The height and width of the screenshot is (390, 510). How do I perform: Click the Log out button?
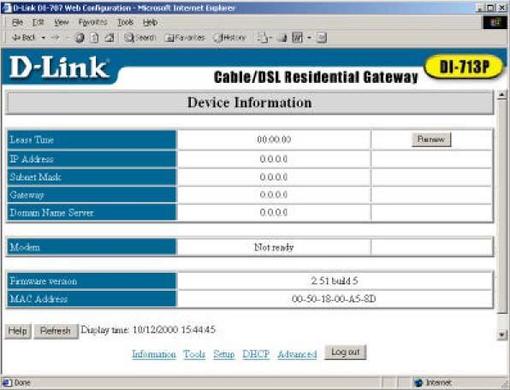pos(345,352)
